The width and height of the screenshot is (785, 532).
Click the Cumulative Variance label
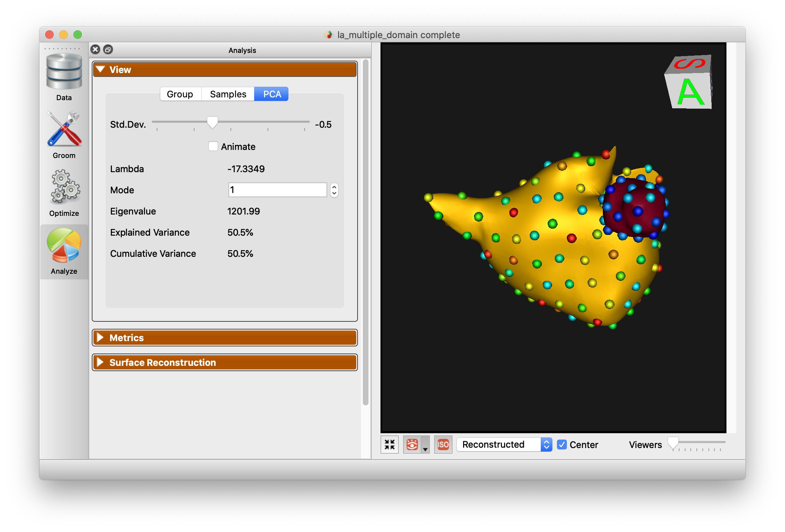point(153,254)
